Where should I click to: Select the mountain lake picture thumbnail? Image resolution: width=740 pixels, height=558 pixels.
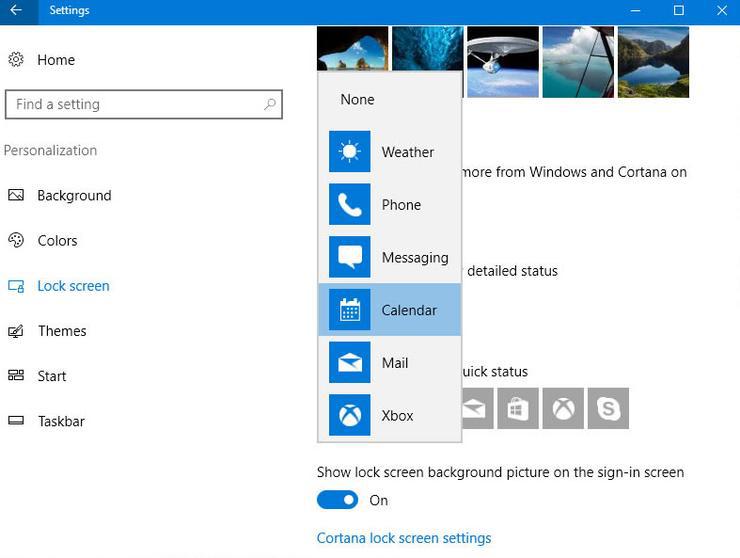(x=653, y=62)
